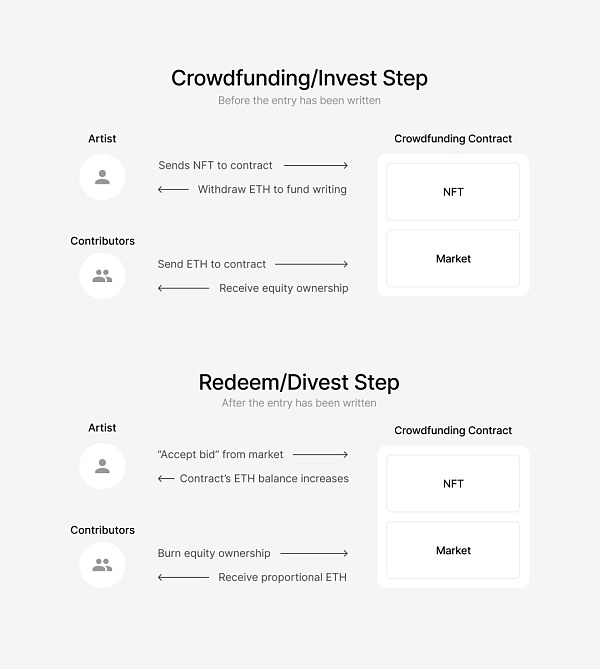Click the arrow next to "Receive proportional ETH"
The width and height of the screenshot is (600, 669).
[184, 577]
